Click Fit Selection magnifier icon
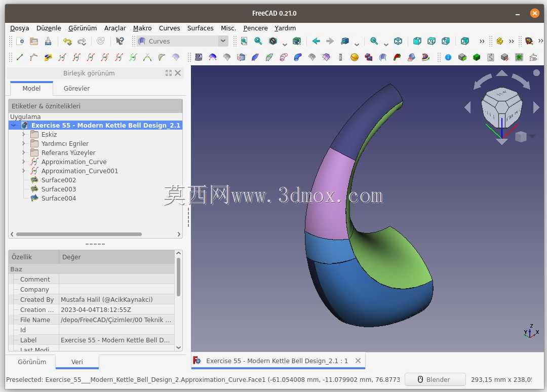 [x=258, y=41]
